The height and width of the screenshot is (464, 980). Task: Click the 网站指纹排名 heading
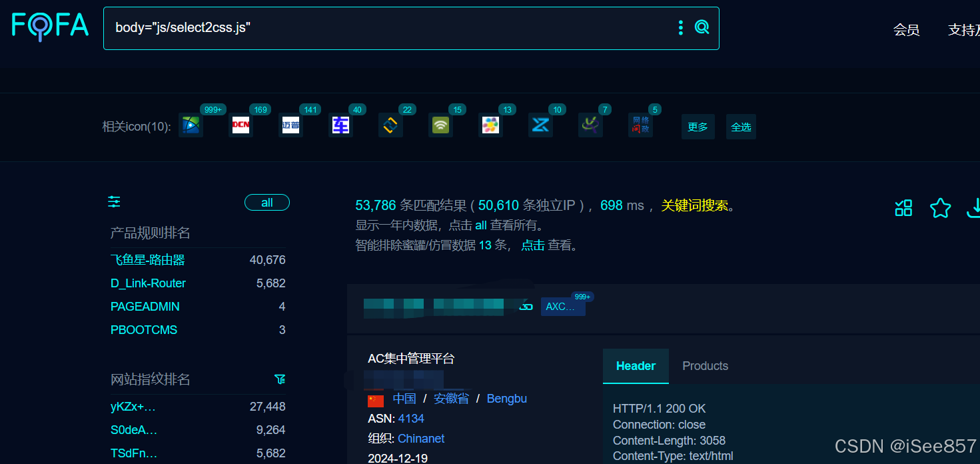(x=151, y=379)
